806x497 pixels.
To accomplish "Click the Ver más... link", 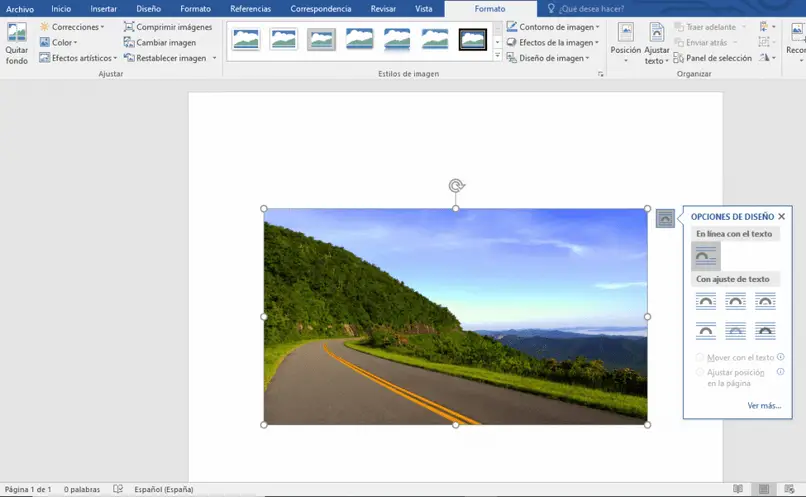I will point(764,405).
